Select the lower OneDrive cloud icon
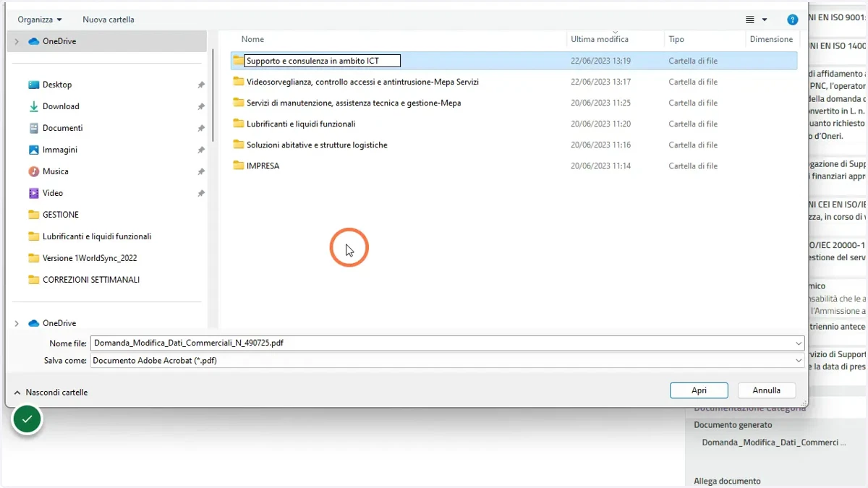The image size is (868, 488). click(33, 323)
